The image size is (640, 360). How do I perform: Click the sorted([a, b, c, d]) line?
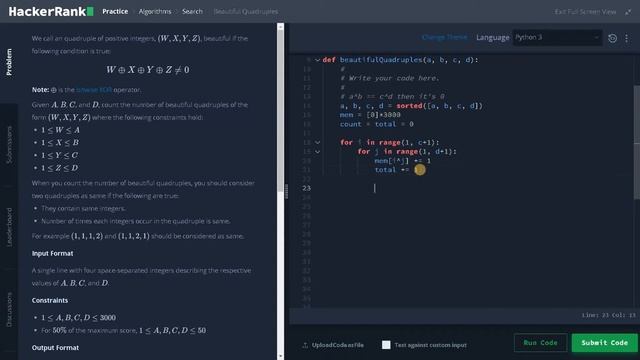411,106
